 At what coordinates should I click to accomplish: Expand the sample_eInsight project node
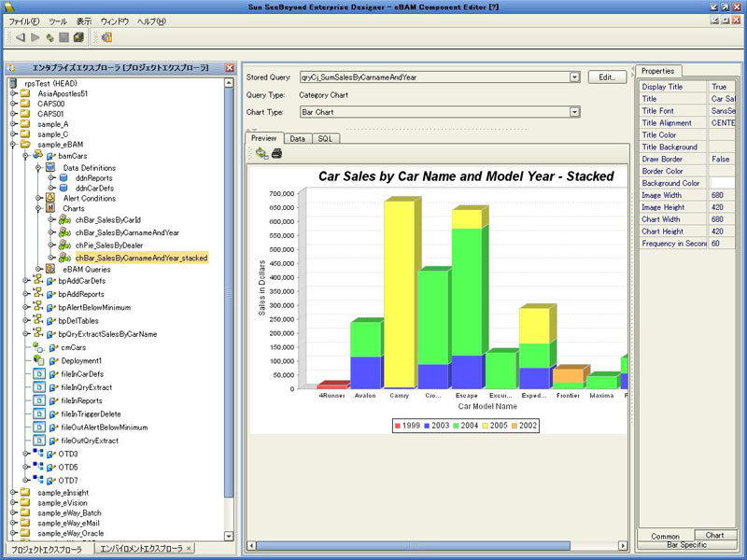coord(14,493)
